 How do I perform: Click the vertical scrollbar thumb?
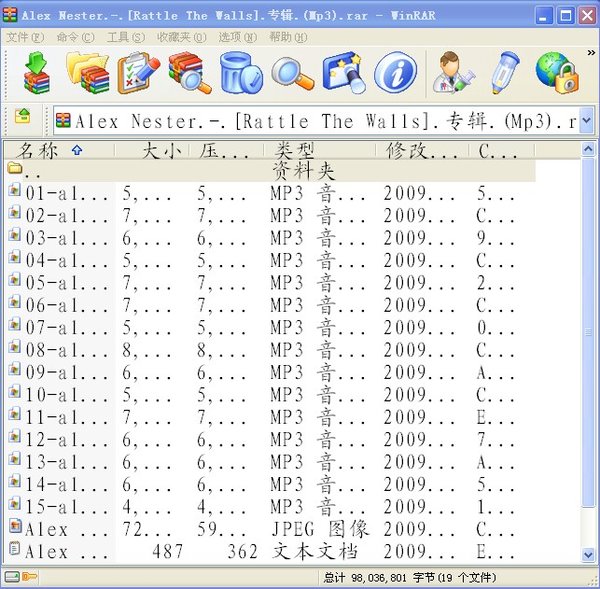588,333
